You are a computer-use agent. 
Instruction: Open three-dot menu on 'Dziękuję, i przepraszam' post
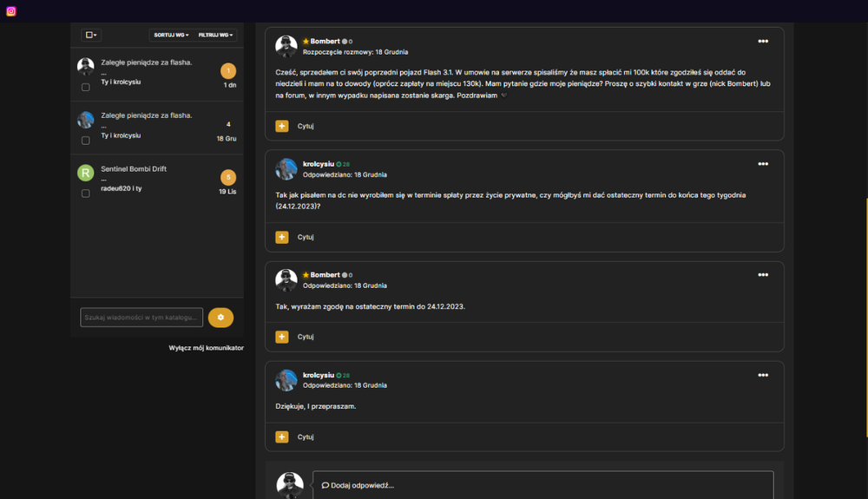[x=763, y=375]
